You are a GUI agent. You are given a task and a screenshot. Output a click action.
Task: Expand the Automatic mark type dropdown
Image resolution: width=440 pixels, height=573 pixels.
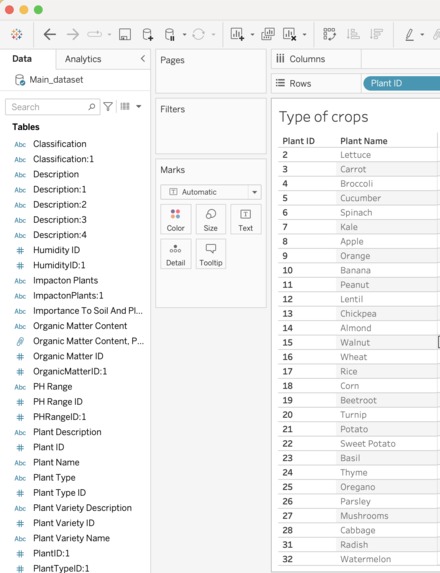[255, 192]
